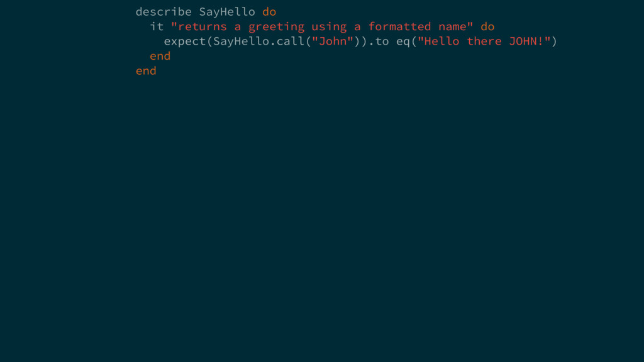
Task: Click the word "Hello" in the expected string
Action: click(x=441, y=41)
